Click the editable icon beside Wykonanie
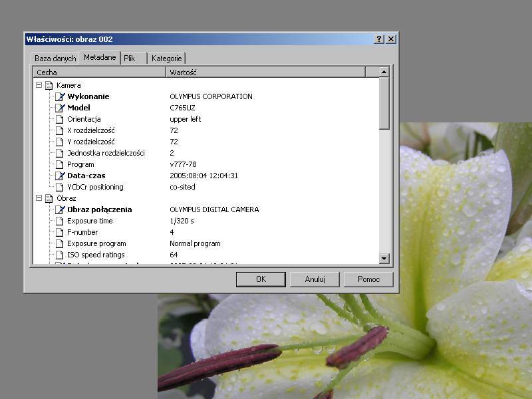The width and height of the screenshot is (532, 399). point(61,96)
